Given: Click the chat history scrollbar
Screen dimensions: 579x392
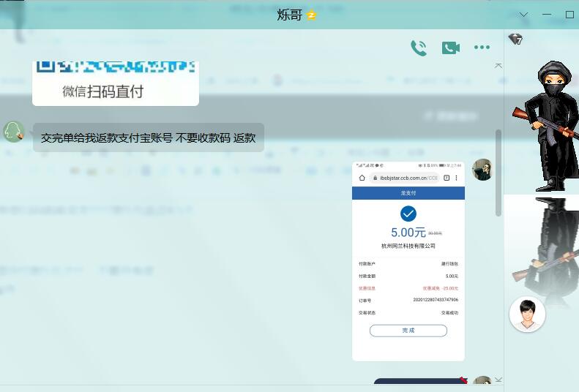Looking at the screenshot, I should 498,173.
